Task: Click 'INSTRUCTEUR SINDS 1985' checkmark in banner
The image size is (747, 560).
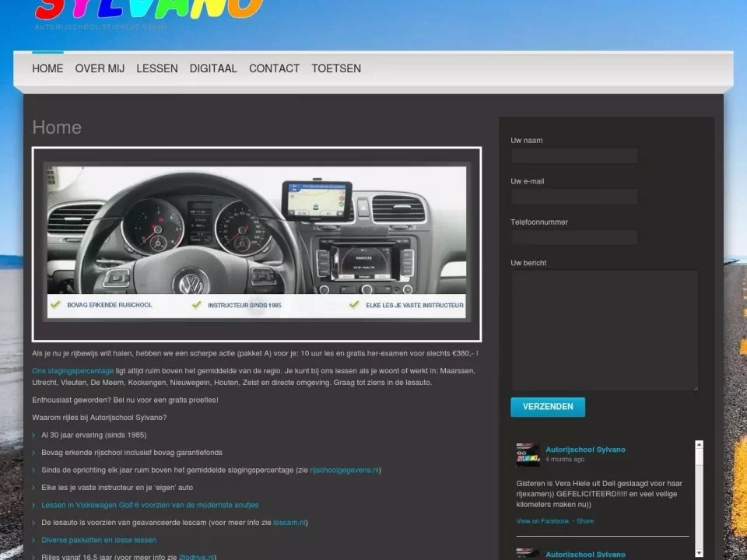Action: [x=196, y=304]
